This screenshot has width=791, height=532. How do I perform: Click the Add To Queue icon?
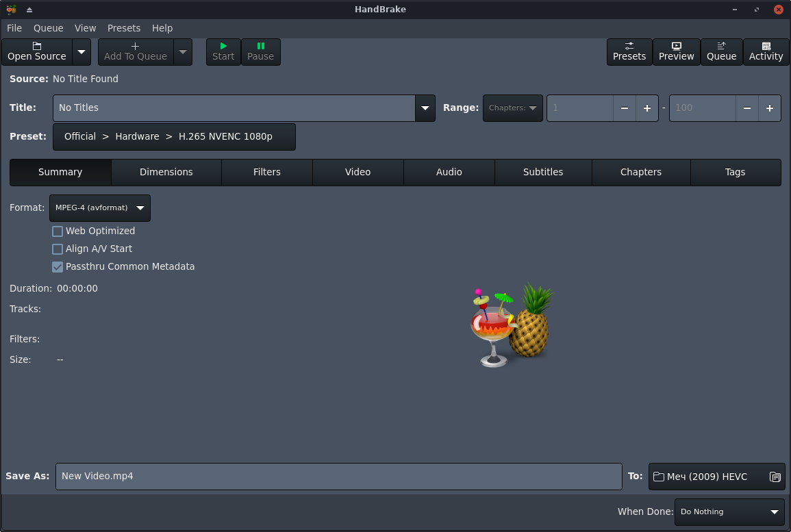click(135, 46)
